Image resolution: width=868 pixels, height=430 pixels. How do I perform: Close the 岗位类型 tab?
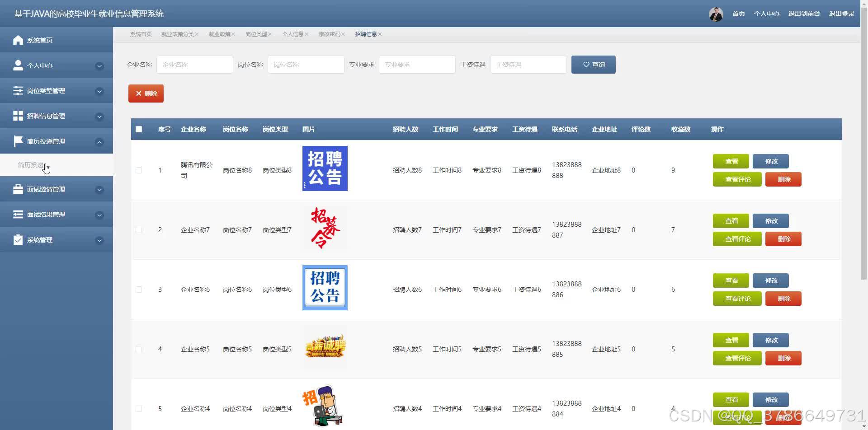coord(270,34)
